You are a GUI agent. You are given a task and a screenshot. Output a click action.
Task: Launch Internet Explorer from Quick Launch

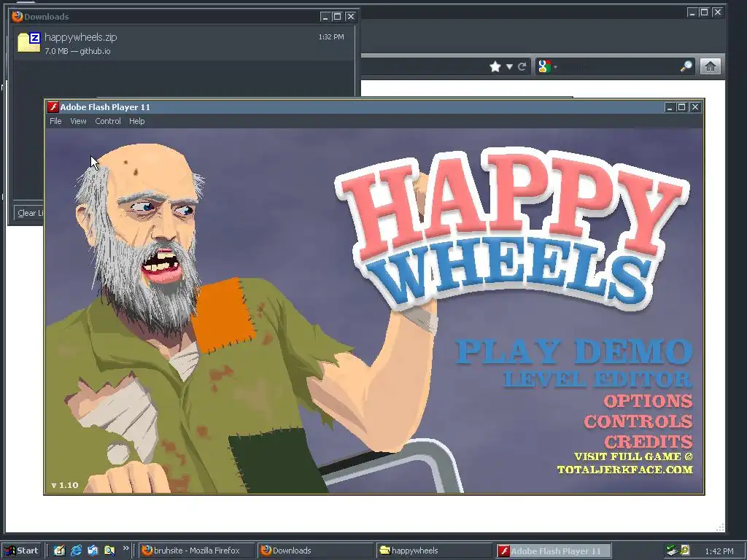[76, 551]
